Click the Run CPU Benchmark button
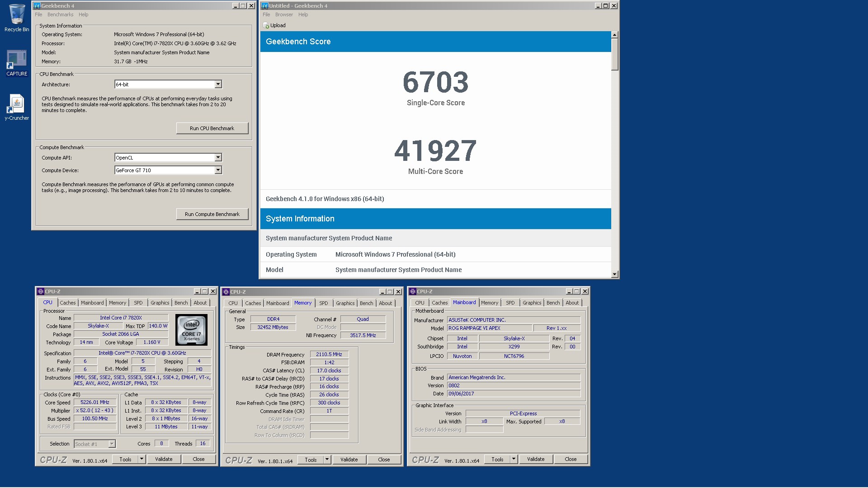Screen dimensions: 868x488 212,128
